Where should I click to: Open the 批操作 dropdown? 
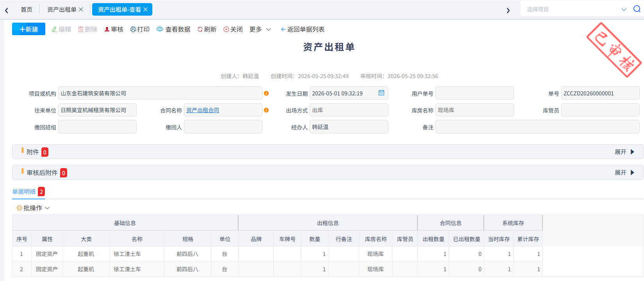click(x=33, y=208)
